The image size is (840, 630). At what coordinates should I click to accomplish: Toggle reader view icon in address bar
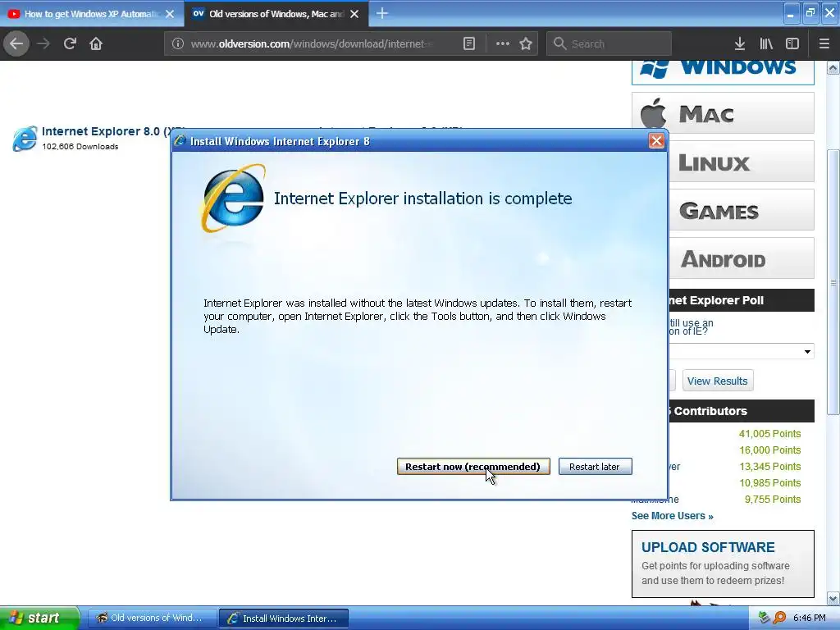[x=468, y=43]
